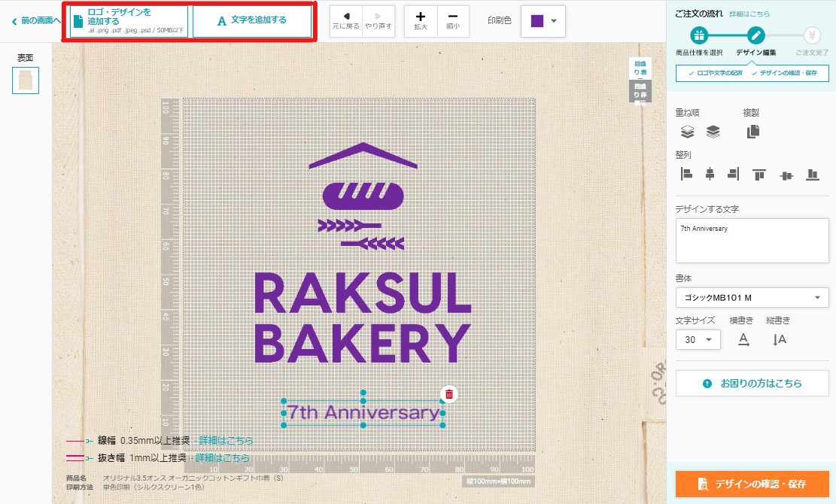Image resolution: width=836 pixels, height=504 pixels.
Task: Align selection to vertical middle
Action: click(786, 175)
